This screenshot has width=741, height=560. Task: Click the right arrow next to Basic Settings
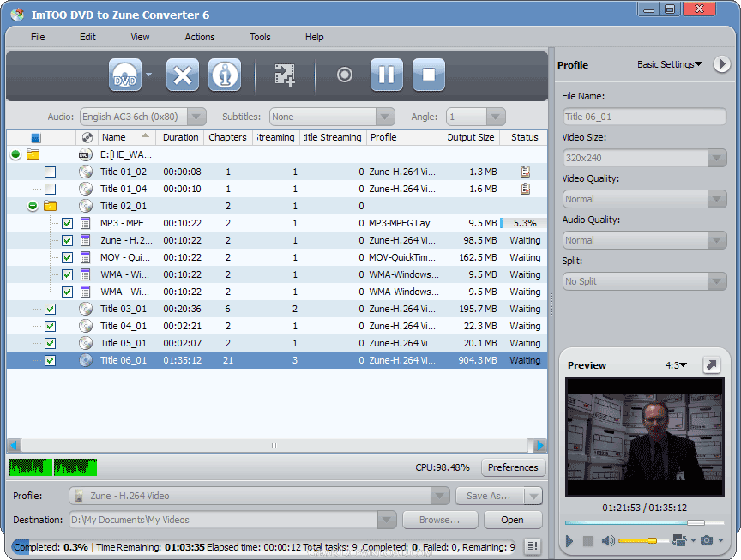[x=721, y=64]
